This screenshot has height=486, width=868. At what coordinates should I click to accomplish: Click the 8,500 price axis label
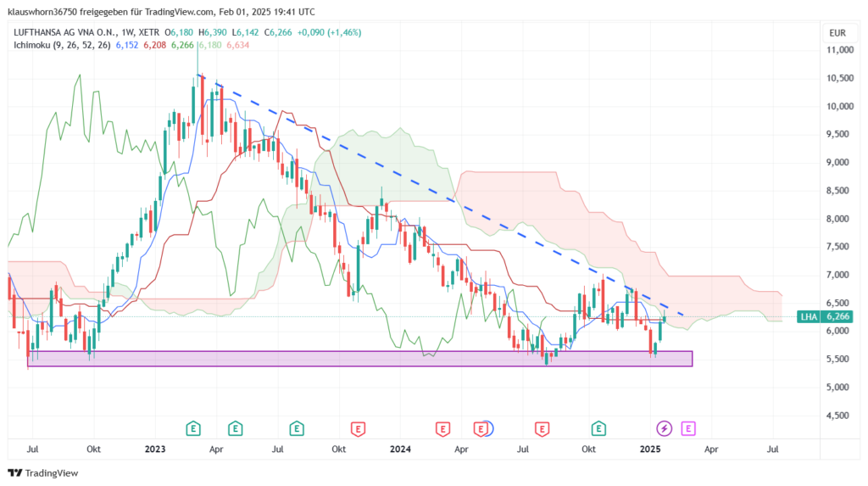coord(837,191)
